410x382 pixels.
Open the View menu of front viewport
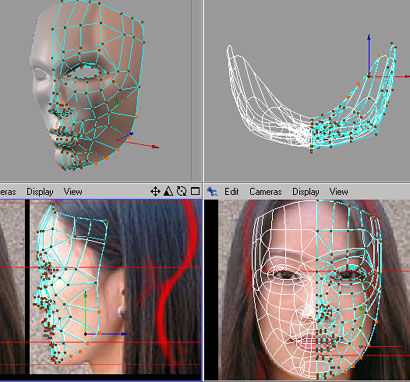(x=339, y=192)
